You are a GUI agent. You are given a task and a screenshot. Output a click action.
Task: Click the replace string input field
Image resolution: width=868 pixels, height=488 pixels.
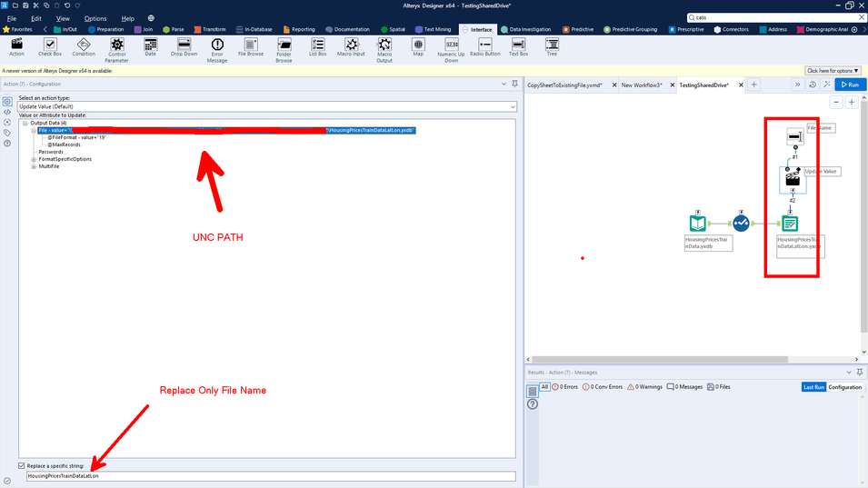point(271,476)
